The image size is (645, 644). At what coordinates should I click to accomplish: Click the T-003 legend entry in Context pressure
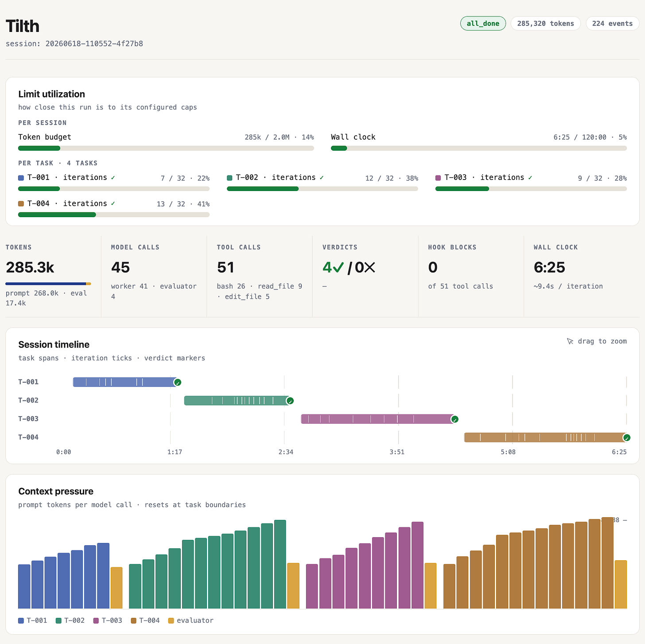(108, 621)
